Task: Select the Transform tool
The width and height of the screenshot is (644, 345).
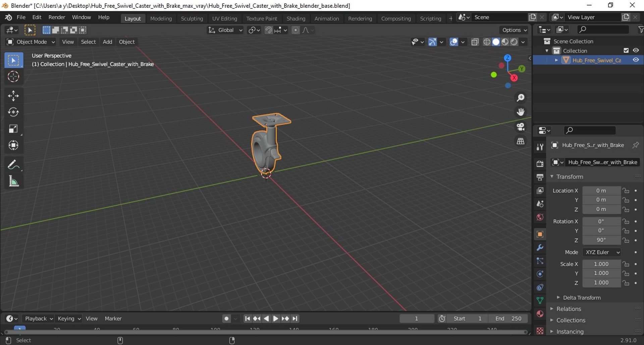Action: coord(13,145)
